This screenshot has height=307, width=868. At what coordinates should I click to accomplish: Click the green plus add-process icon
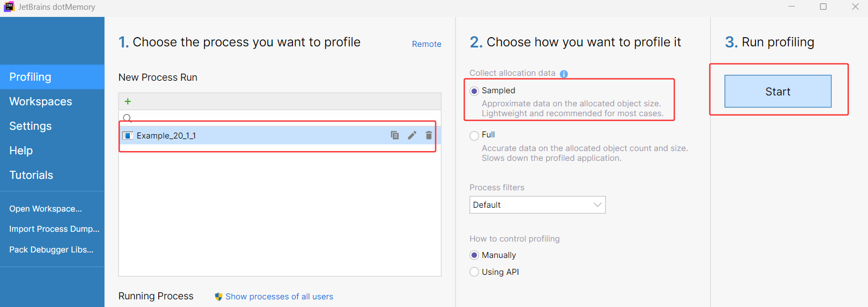pyautogui.click(x=128, y=101)
